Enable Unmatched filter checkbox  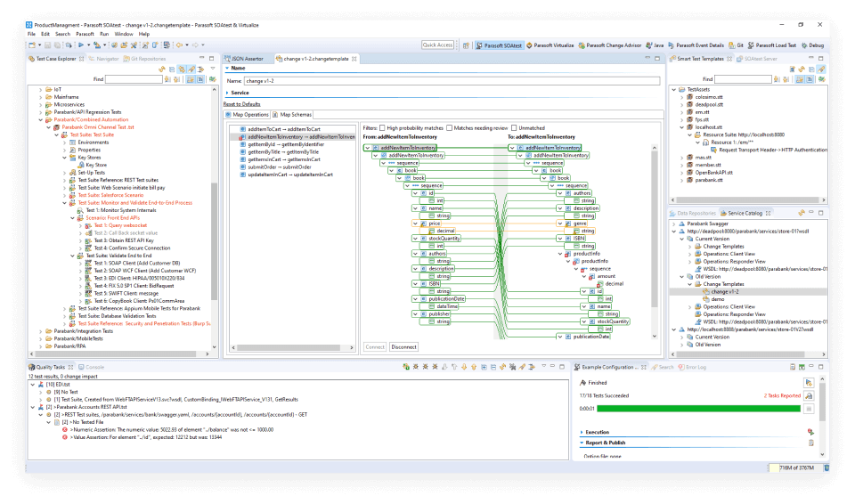pyautogui.click(x=514, y=128)
